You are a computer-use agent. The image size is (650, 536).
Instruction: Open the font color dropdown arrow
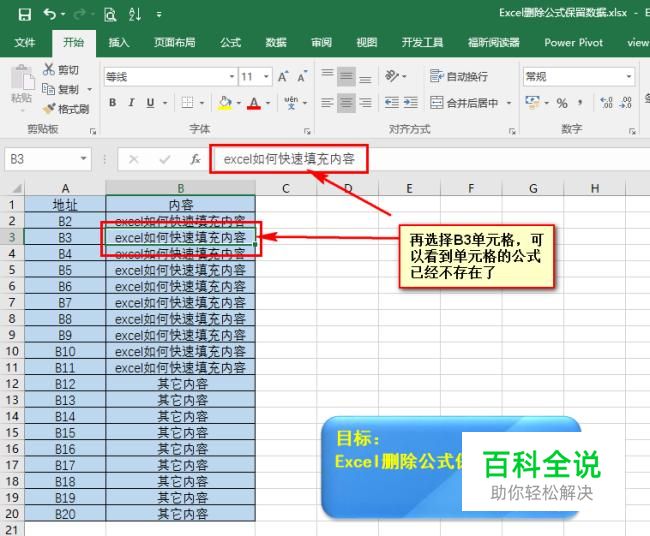(268, 103)
